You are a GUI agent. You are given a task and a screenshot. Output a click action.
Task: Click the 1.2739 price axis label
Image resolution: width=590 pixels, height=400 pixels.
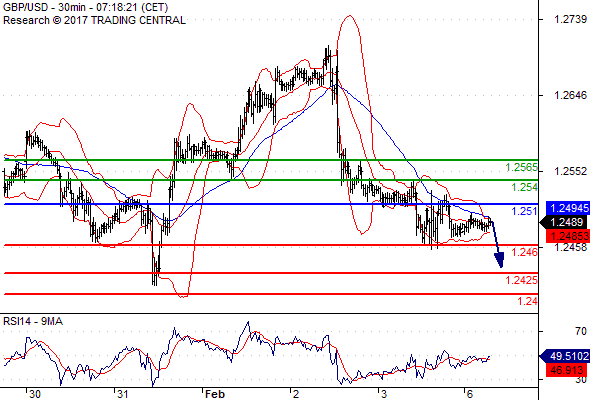pyautogui.click(x=570, y=19)
